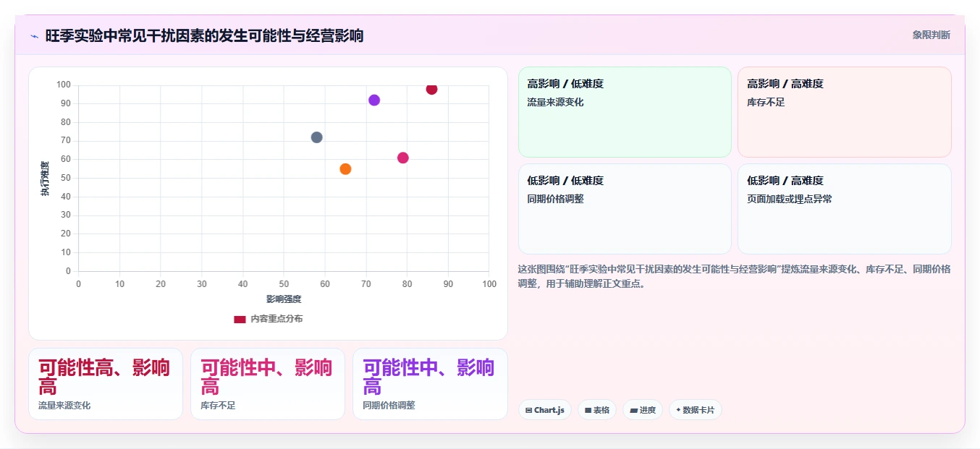This screenshot has width=980, height=449.
Task: Click the 表格 tag chip
Action: click(597, 410)
